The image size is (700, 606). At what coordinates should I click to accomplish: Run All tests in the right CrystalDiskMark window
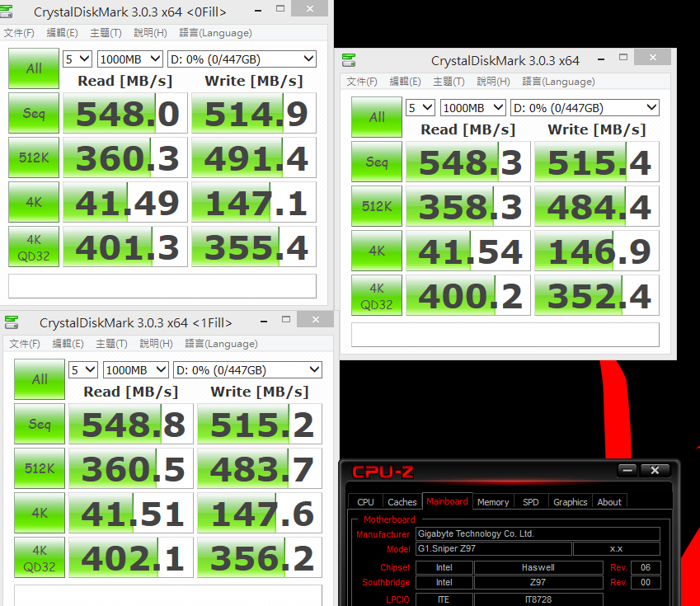[376, 117]
